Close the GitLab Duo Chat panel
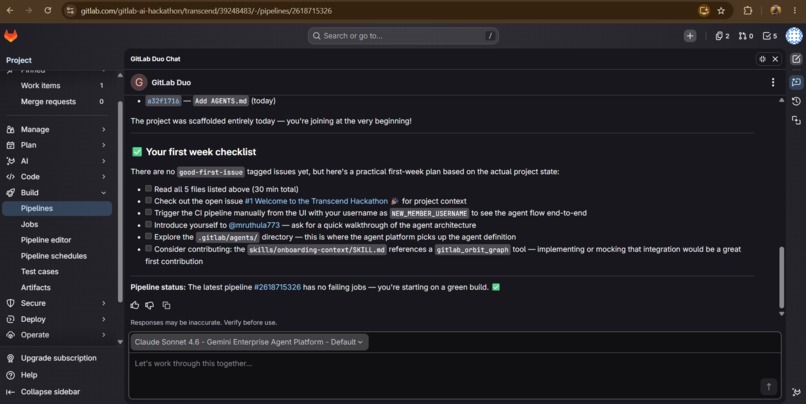The width and height of the screenshot is (806, 404). pos(775,59)
